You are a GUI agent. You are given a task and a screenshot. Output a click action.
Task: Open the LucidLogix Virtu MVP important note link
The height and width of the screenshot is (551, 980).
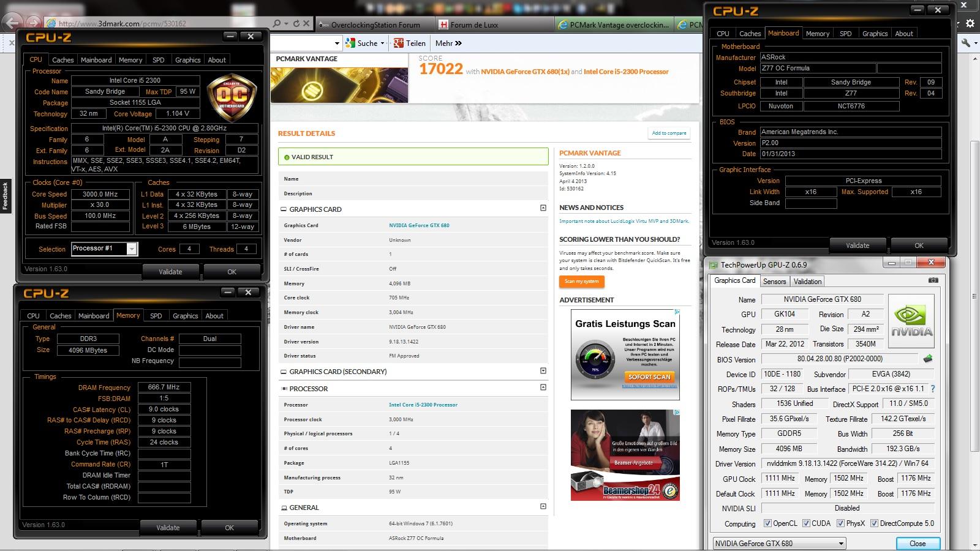(624, 221)
